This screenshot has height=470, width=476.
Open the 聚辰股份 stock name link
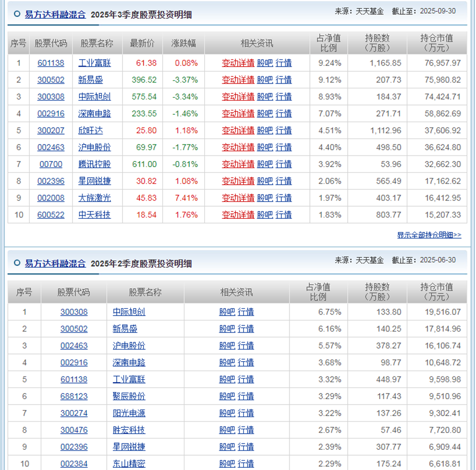129,397
